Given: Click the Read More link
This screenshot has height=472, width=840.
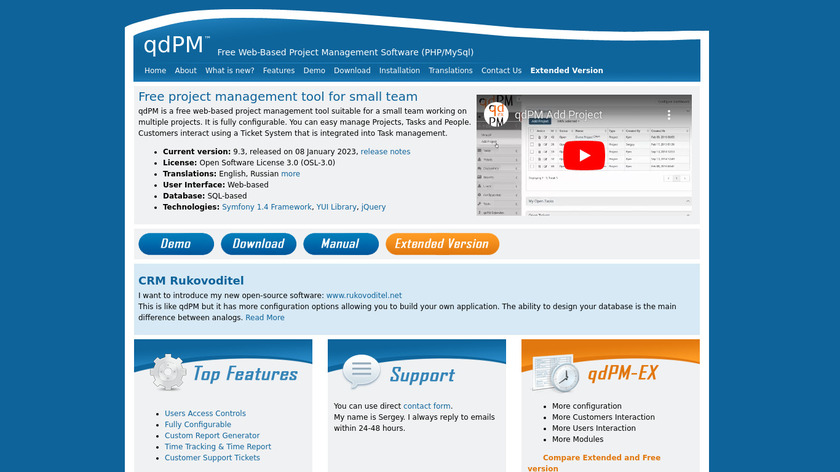Looking at the screenshot, I should [x=265, y=318].
